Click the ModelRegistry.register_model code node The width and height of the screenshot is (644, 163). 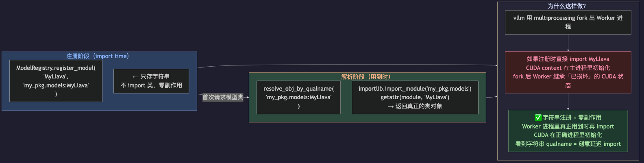[56, 81]
